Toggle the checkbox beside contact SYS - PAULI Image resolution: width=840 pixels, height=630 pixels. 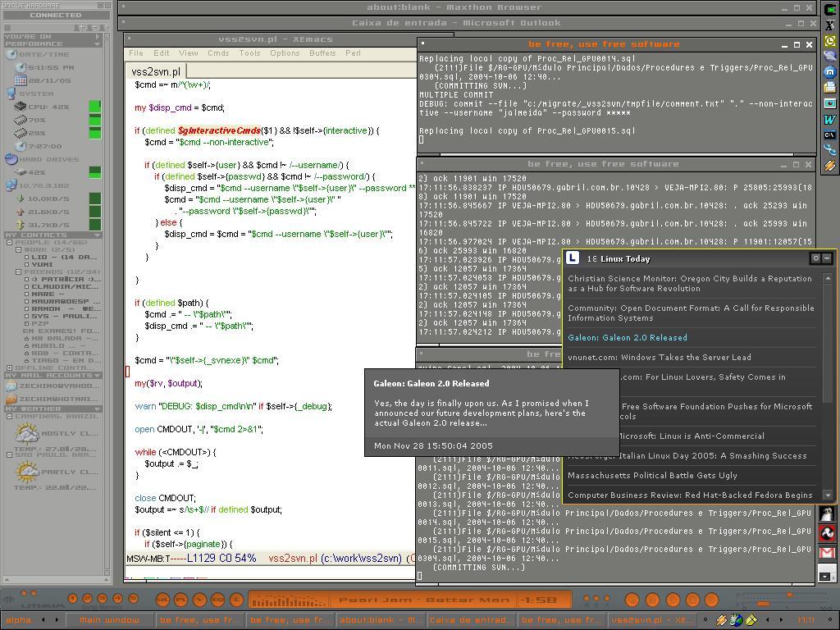pyautogui.click(x=27, y=316)
